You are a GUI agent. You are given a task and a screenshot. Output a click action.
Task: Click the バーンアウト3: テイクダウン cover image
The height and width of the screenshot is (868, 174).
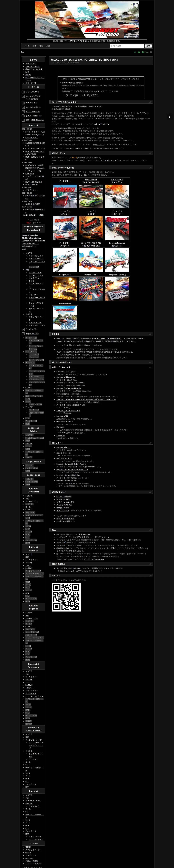117,196
